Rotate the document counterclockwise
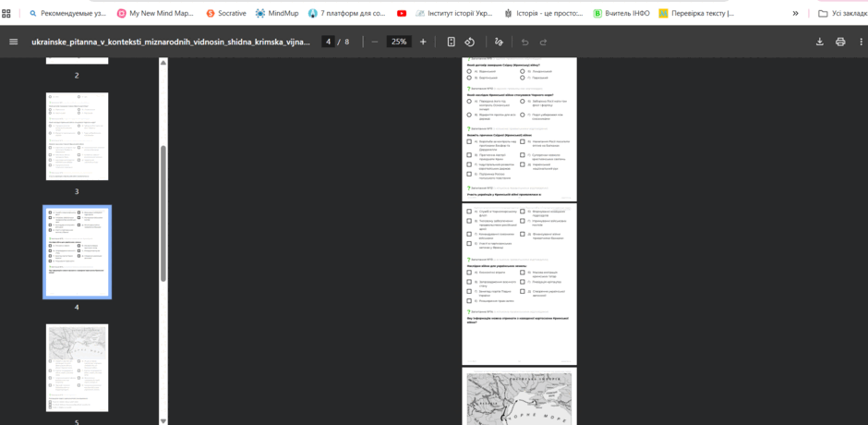868x425 pixels. click(469, 42)
